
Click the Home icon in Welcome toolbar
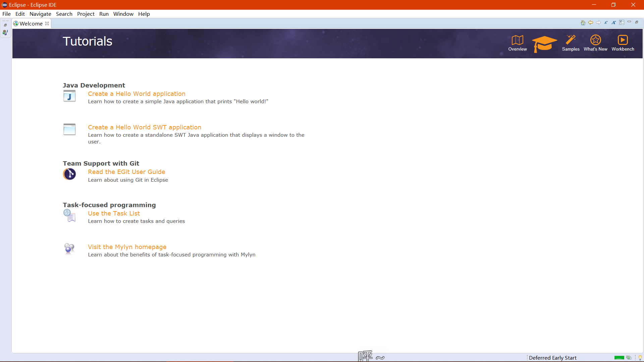click(x=583, y=23)
